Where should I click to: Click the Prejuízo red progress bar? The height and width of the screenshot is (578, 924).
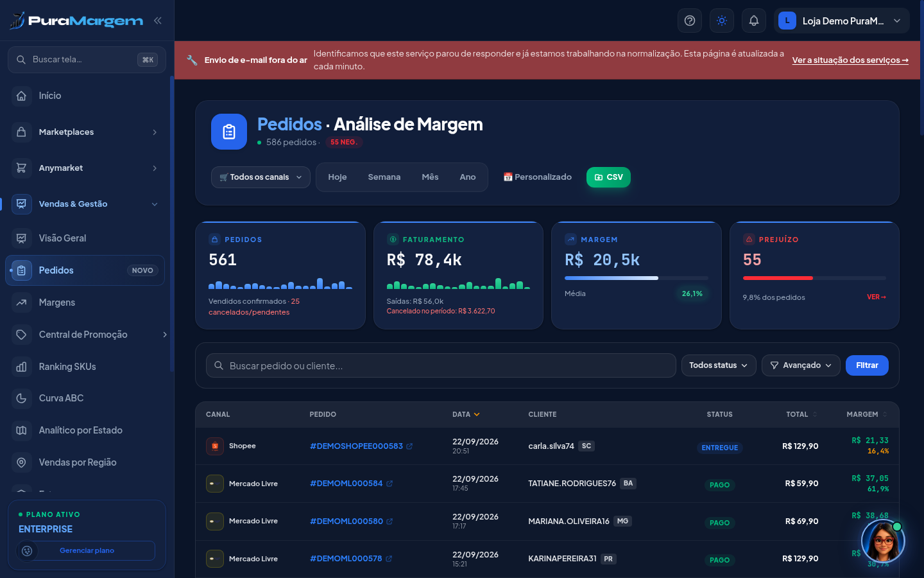click(814, 278)
